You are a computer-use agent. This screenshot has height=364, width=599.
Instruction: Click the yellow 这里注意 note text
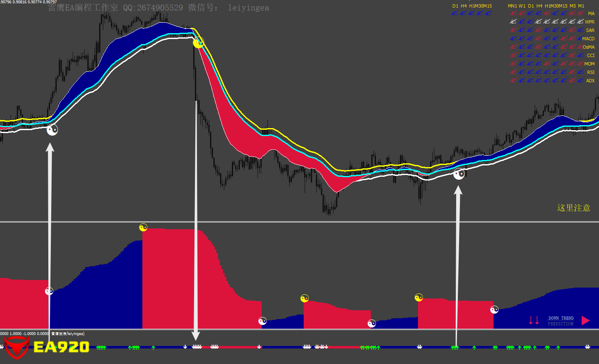573,208
